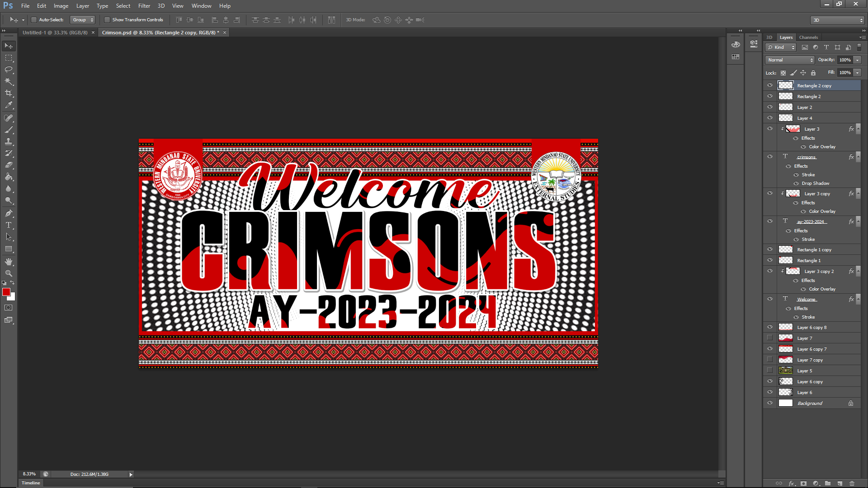Screen dimensions: 868x488
Task: Select the Zoom tool
Action: point(9,273)
